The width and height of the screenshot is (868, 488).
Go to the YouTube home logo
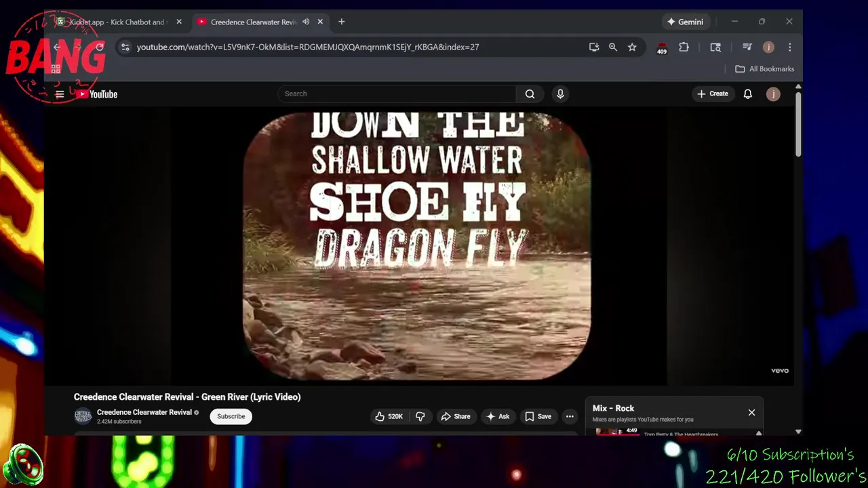[97, 94]
